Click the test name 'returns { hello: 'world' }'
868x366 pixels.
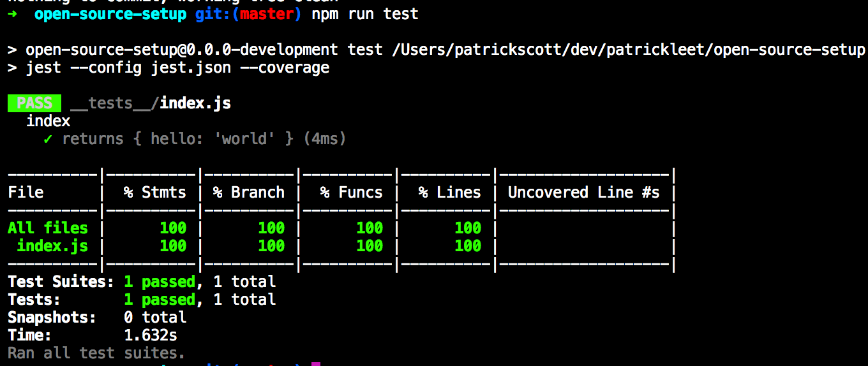pos(178,139)
